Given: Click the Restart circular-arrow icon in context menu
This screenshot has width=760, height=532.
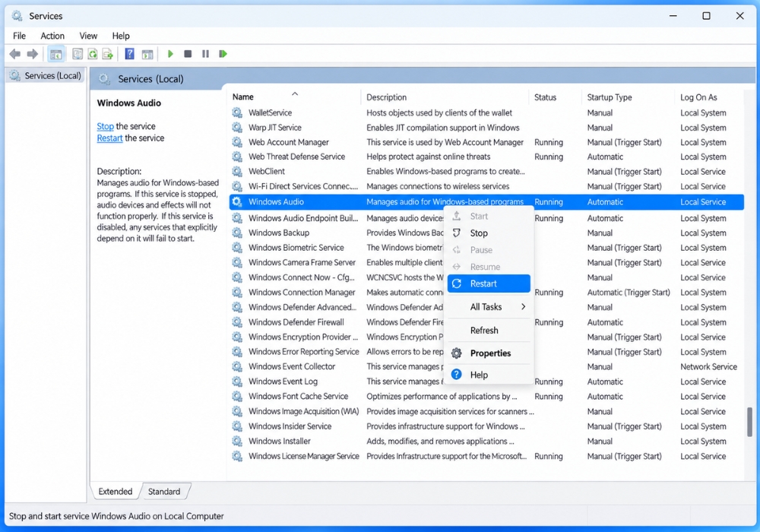Looking at the screenshot, I should [457, 284].
